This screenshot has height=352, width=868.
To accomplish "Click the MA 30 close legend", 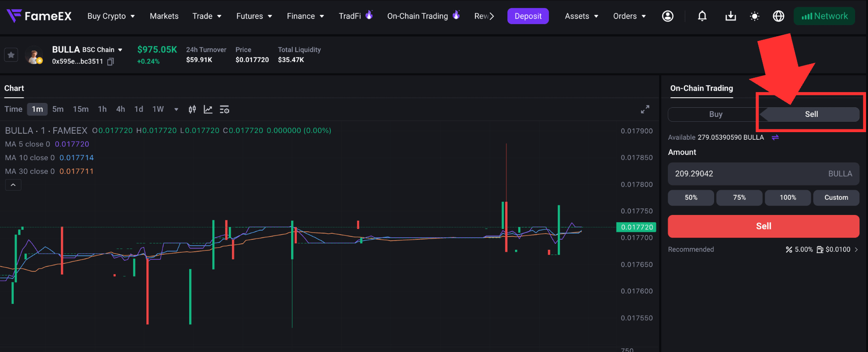I will tap(49, 171).
